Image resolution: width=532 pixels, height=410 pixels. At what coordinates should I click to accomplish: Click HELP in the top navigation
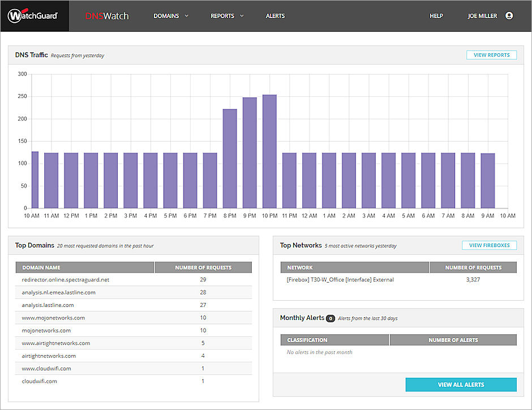[436, 15]
